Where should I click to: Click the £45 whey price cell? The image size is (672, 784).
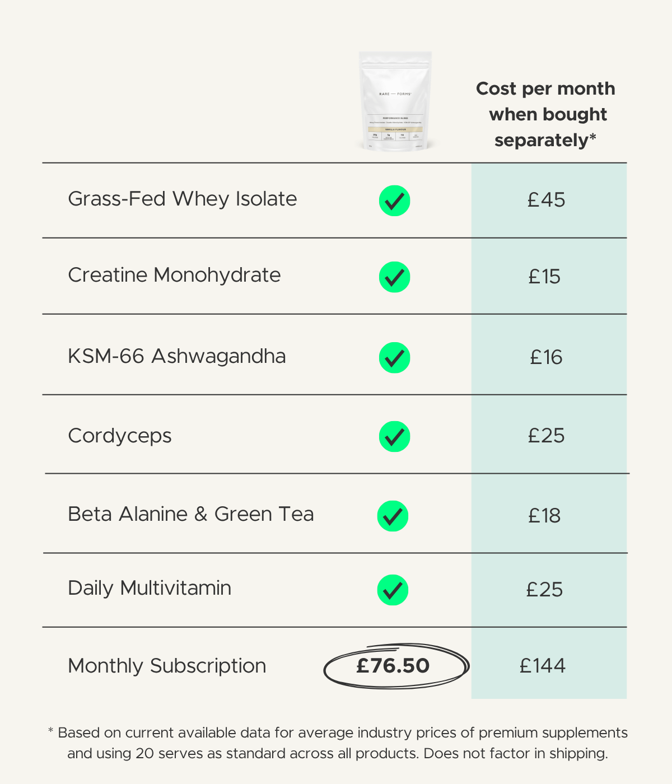tap(549, 200)
